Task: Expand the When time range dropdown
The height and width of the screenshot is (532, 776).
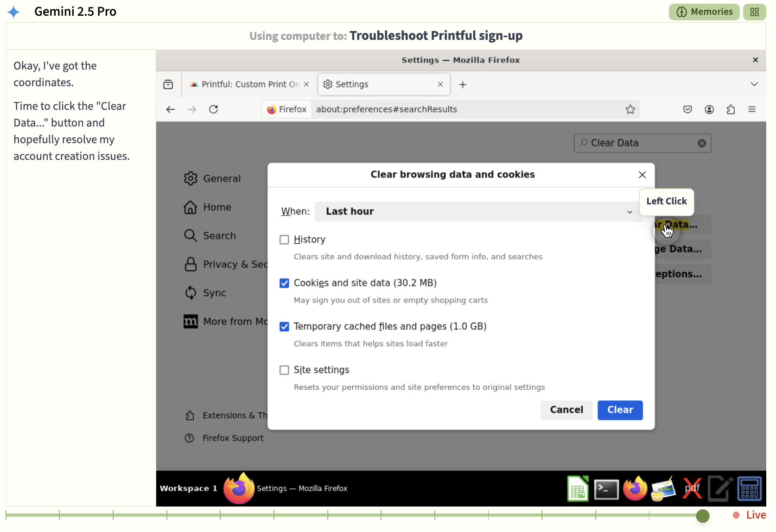Action: coord(478,211)
